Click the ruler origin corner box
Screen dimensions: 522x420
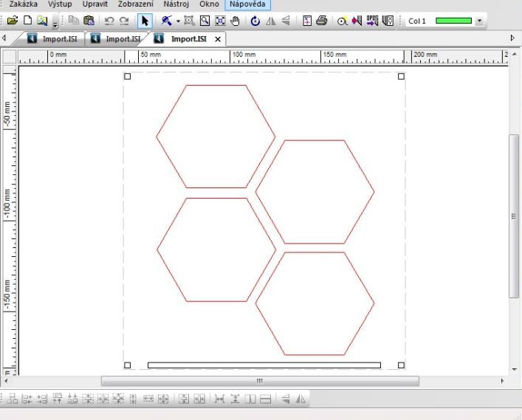coord(10,57)
